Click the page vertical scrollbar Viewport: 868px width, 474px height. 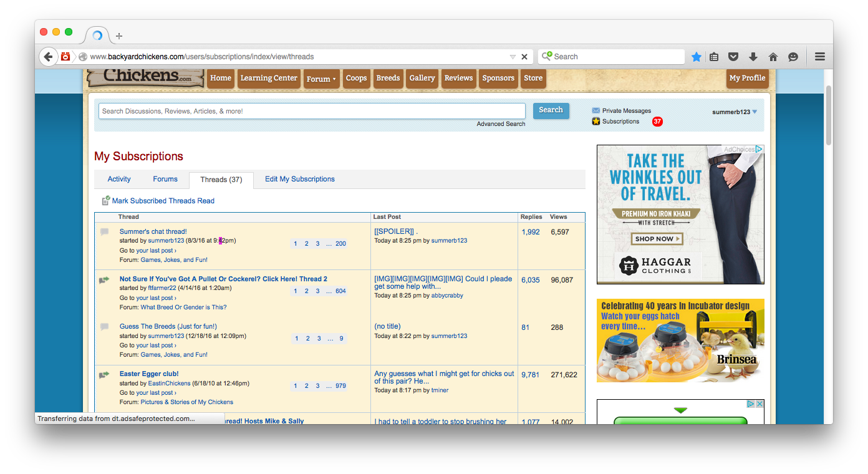pyautogui.click(x=829, y=115)
